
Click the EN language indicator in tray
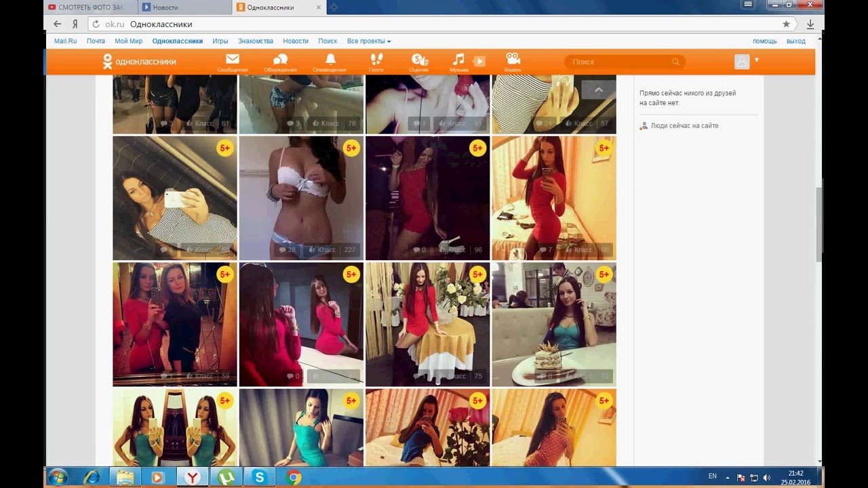click(713, 476)
